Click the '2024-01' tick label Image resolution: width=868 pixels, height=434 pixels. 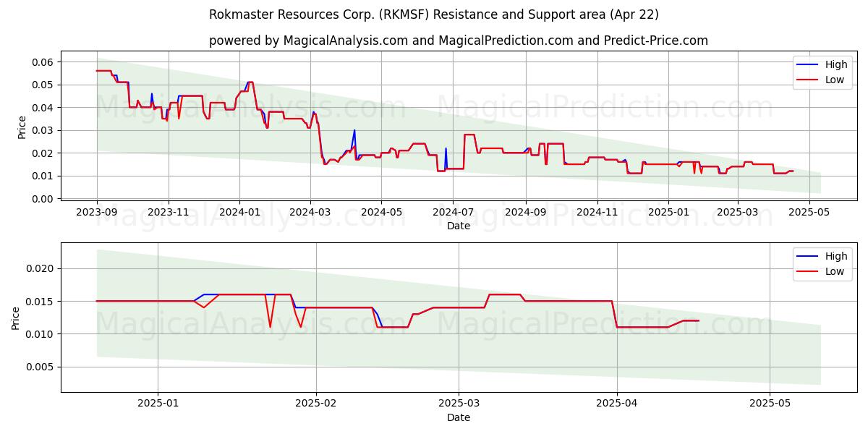pyautogui.click(x=239, y=212)
